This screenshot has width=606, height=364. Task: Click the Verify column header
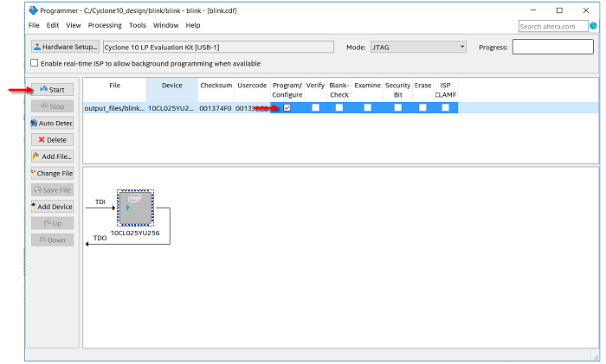tap(315, 90)
